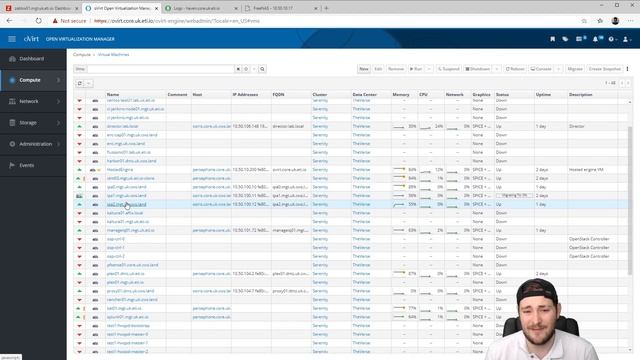Open the Tasks list icon in header

pyautogui.click(x=580, y=39)
